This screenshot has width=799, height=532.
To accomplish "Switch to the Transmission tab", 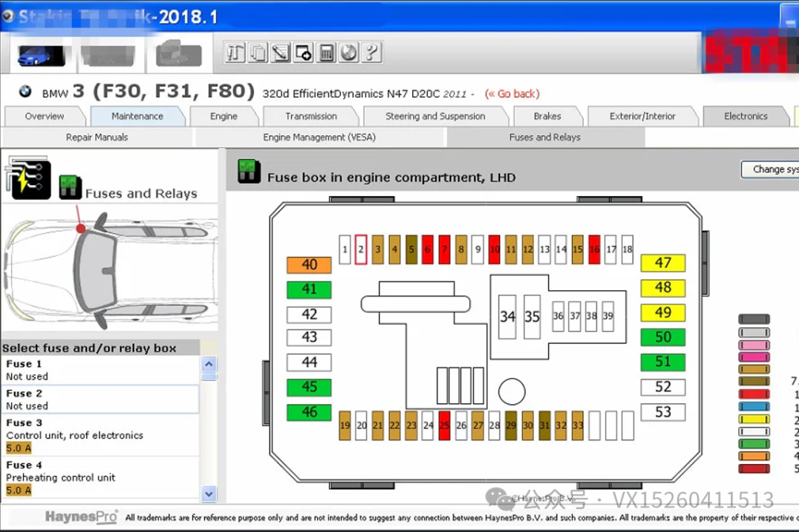I will tap(311, 116).
